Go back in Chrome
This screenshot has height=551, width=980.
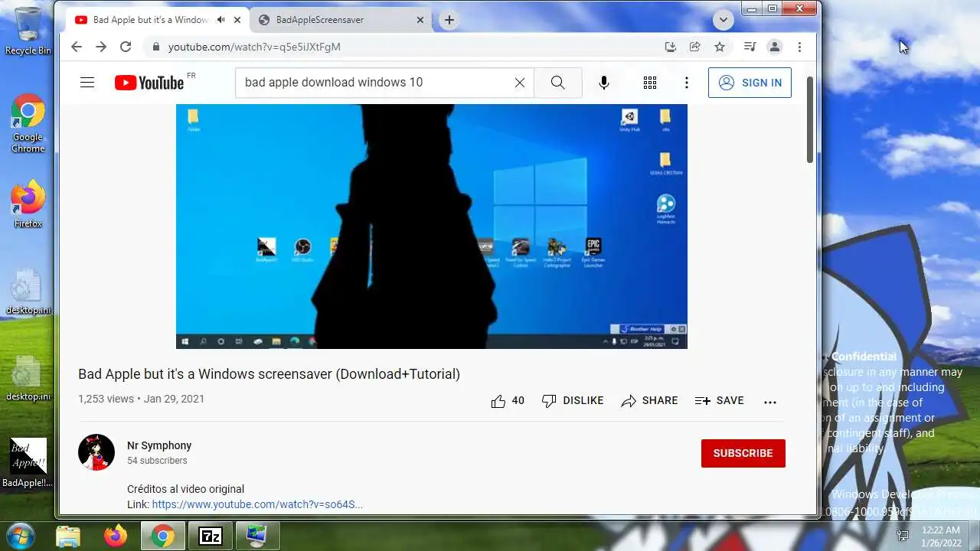[x=77, y=47]
